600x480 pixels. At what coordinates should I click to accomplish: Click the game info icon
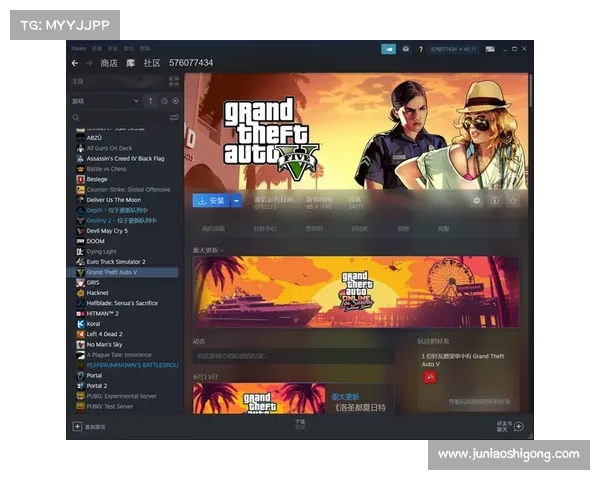494,200
